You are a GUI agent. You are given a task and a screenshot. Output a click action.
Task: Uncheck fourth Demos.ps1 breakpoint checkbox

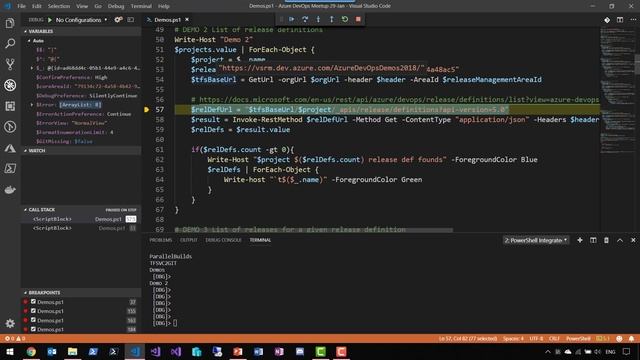33,329
